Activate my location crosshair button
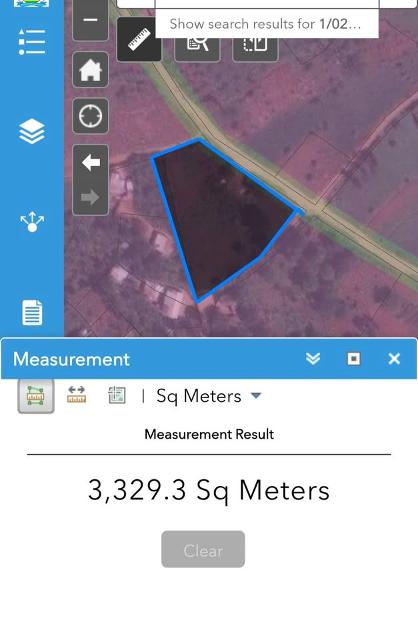 click(91, 116)
